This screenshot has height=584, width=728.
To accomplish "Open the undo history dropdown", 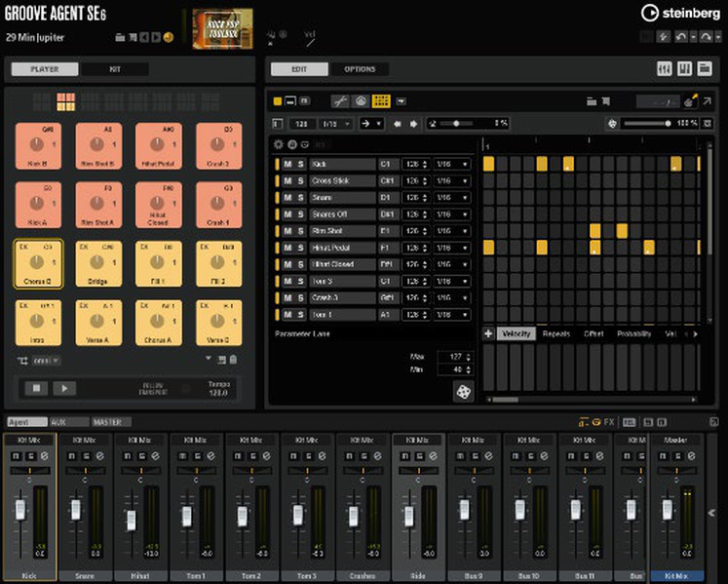I will (693, 37).
